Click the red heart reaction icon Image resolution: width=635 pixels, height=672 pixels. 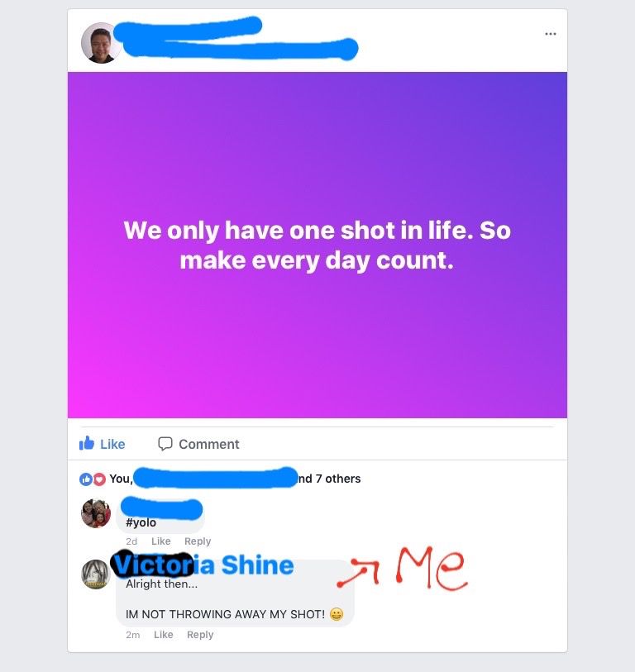pyautogui.click(x=99, y=479)
